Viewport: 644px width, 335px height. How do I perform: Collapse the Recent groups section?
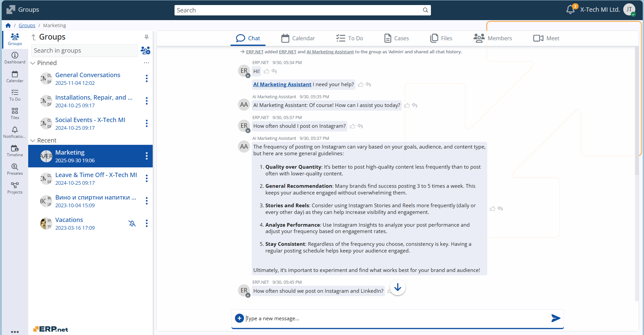[33, 141]
